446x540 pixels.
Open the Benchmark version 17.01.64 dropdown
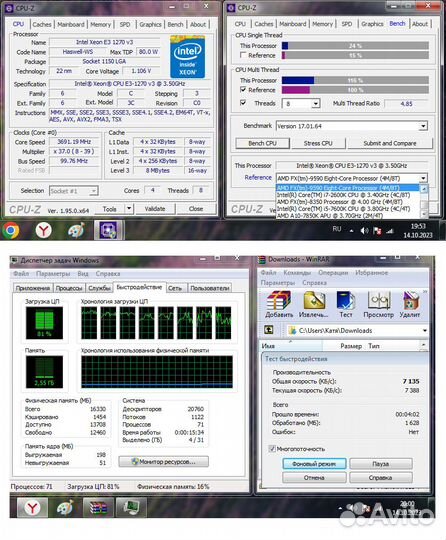tap(423, 126)
